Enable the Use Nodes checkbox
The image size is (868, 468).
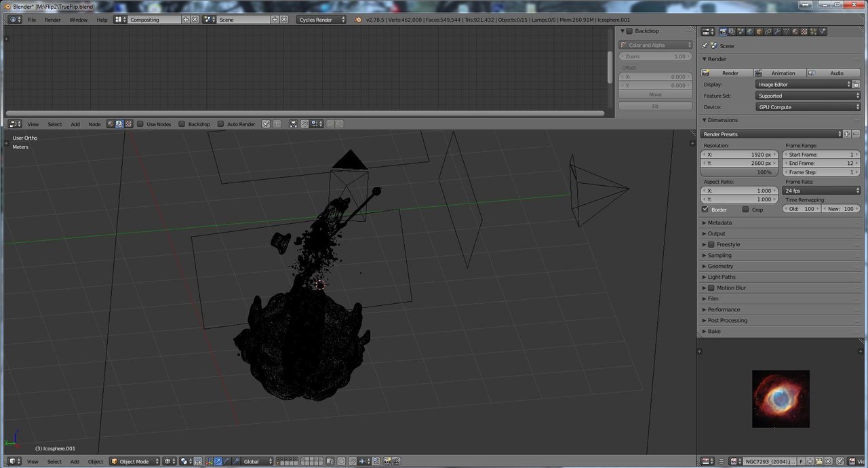(x=140, y=124)
